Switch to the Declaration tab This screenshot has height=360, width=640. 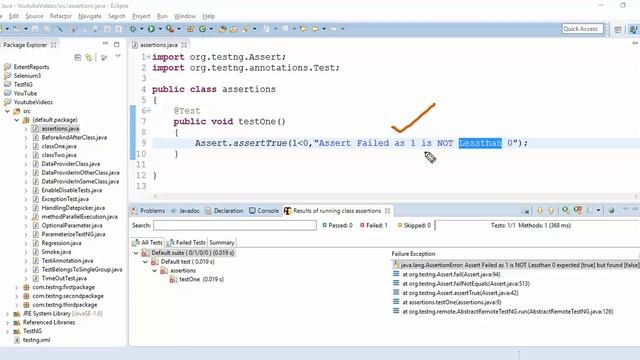224,211
